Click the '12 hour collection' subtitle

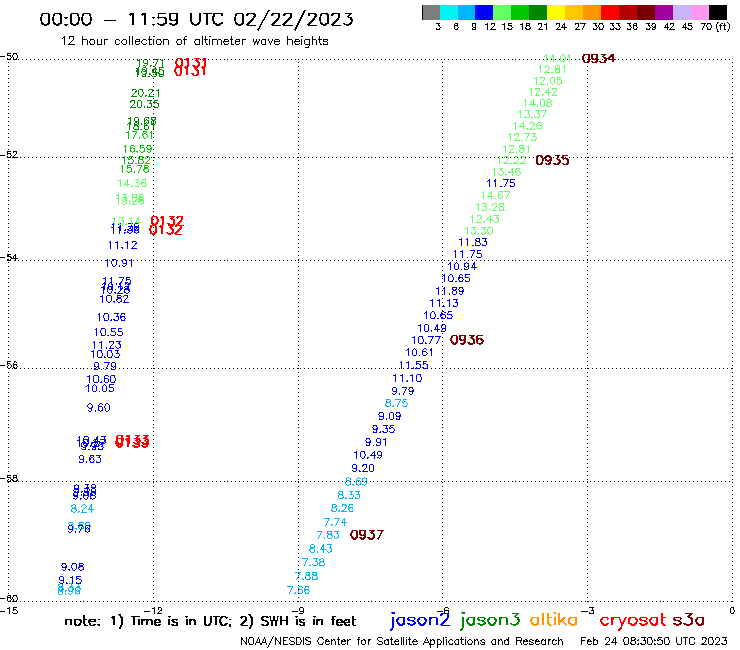(x=194, y=41)
